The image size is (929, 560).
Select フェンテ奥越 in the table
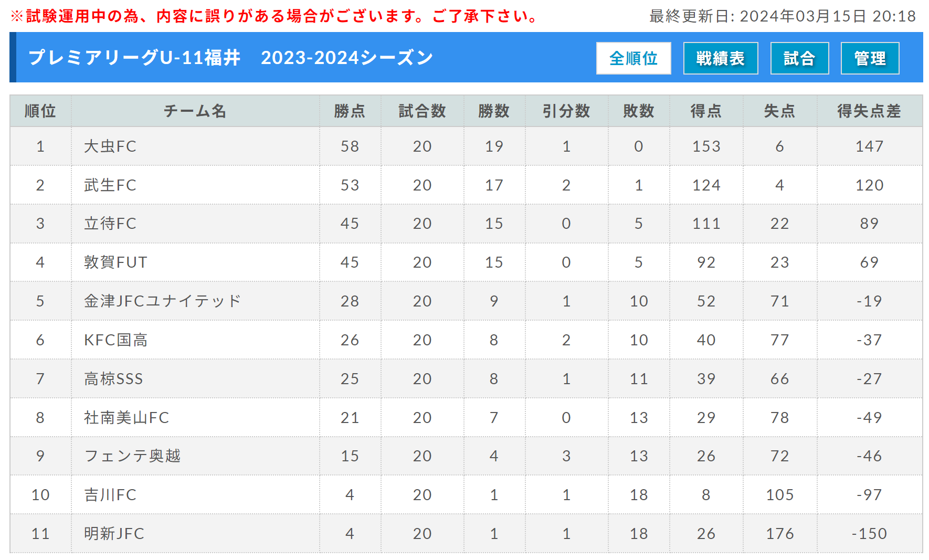pyautogui.click(x=132, y=456)
